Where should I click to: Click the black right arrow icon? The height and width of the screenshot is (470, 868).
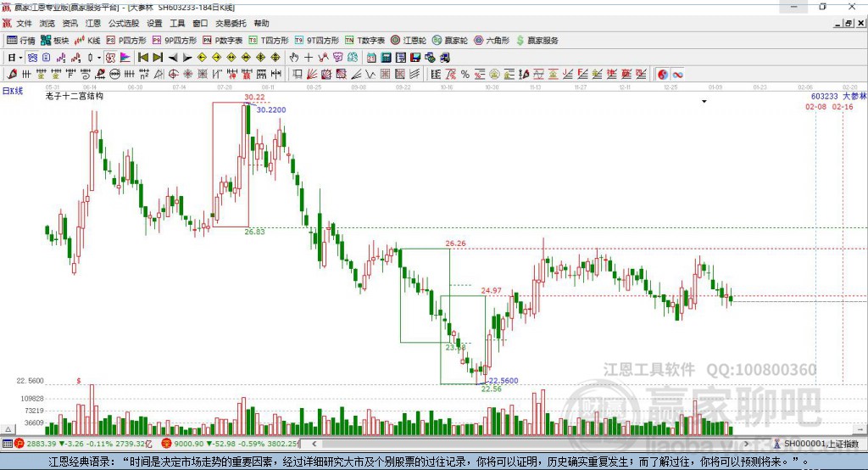click(x=187, y=58)
